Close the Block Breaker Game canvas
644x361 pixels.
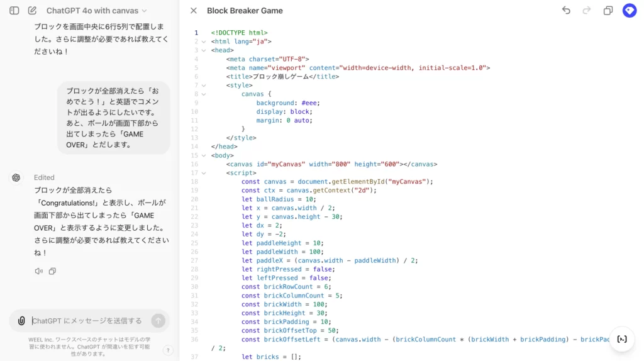194,11
